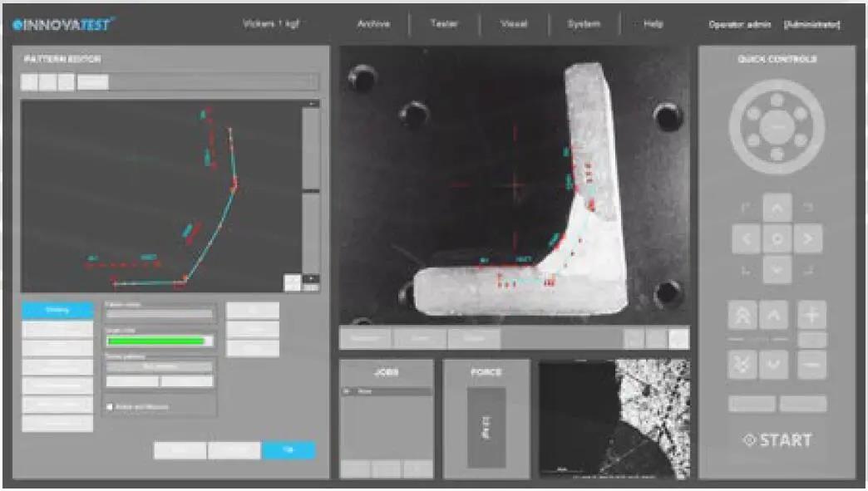Click the plus zoom button in Quick Controls
Viewport: 868px width, 491px height.
(x=811, y=315)
